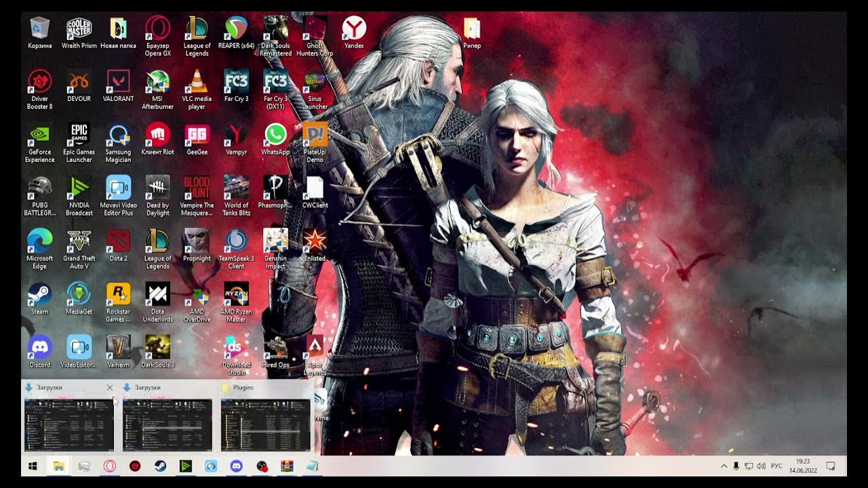
Task: Open Steam from the taskbar
Action: point(160,466)
